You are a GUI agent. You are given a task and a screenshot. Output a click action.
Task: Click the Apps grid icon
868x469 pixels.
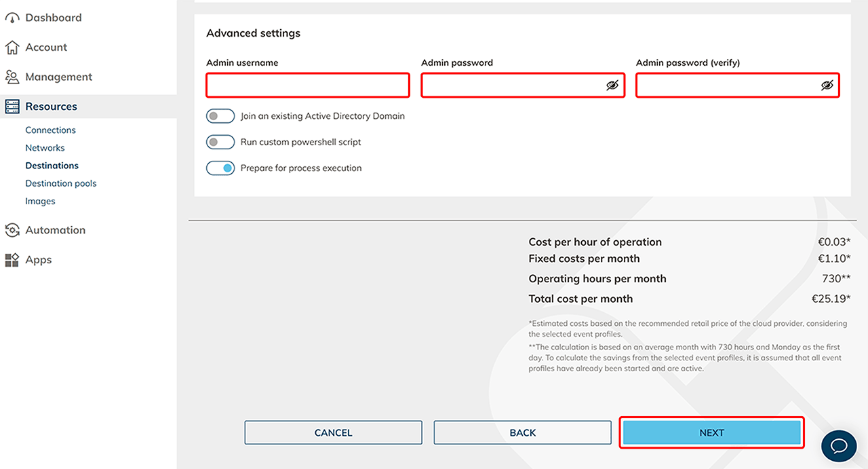tap(12, 260)
